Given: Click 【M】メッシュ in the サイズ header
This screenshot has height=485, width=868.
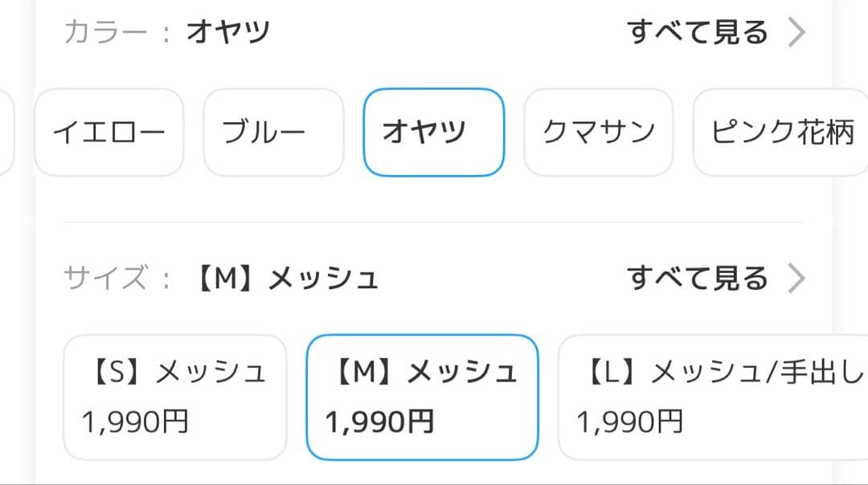Looking at the screenshot, I should [286, 279].
